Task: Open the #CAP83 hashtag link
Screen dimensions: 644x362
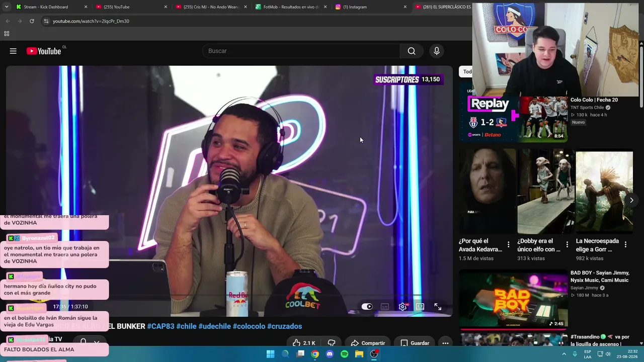Action: 160,326
